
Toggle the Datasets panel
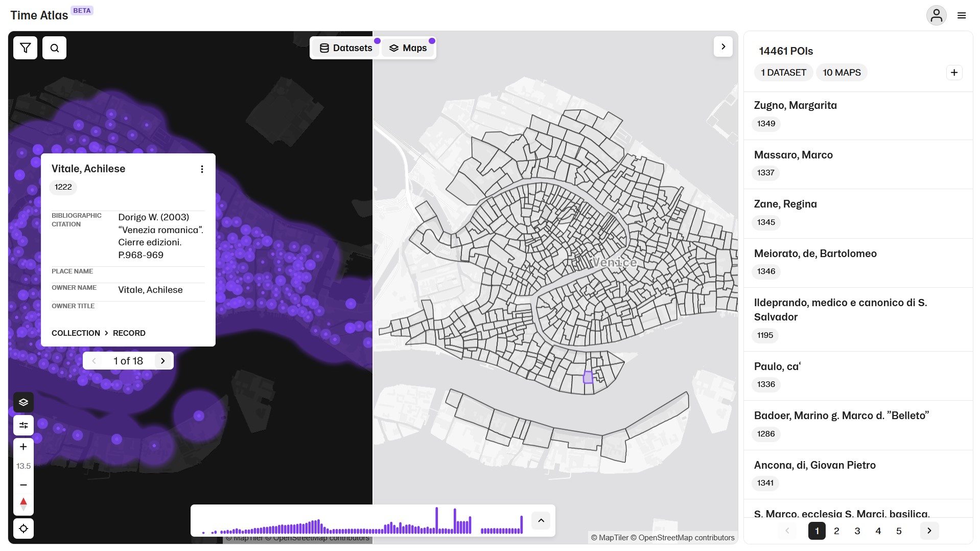tap(346, 48)
